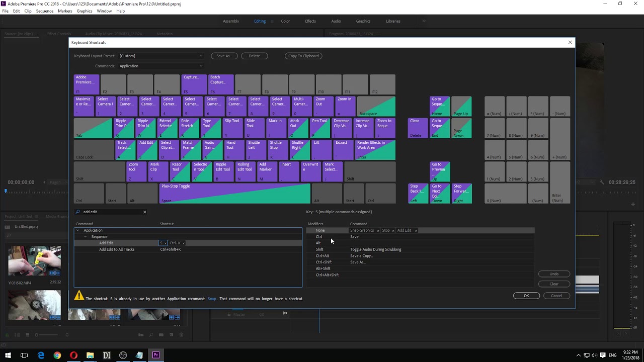
Task: Launch Google Chrome from the taskbar
Action: tap(57, 355)
